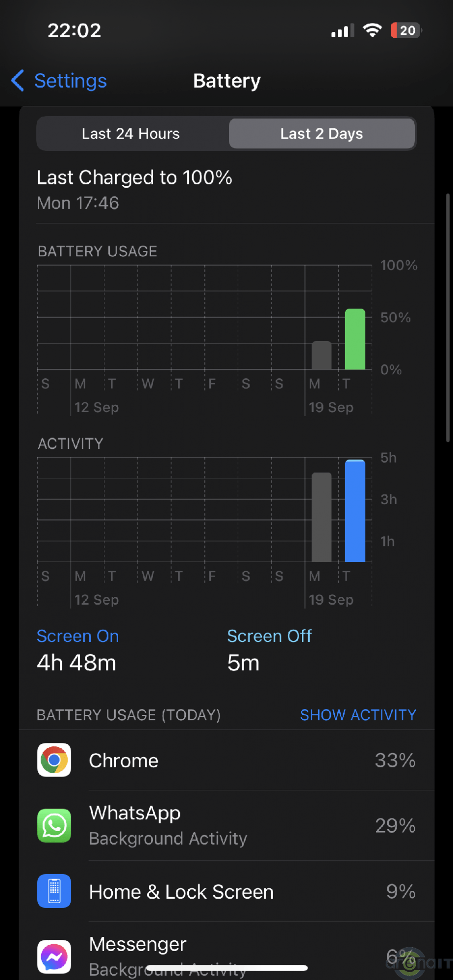453x980 pixels.
Task: Tap the home indicator bar at bottom
Action: (226, 968)
